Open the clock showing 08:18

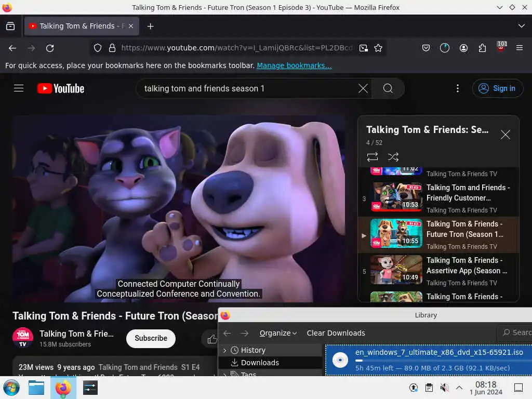486,388
